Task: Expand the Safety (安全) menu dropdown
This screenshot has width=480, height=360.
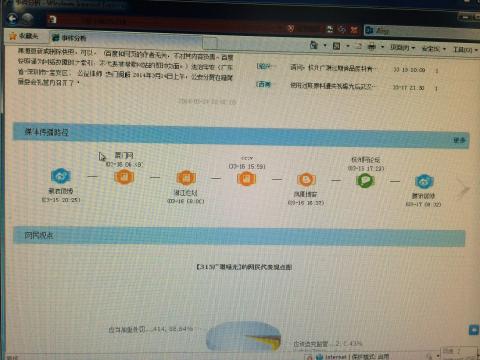Action: click(433, 49)
